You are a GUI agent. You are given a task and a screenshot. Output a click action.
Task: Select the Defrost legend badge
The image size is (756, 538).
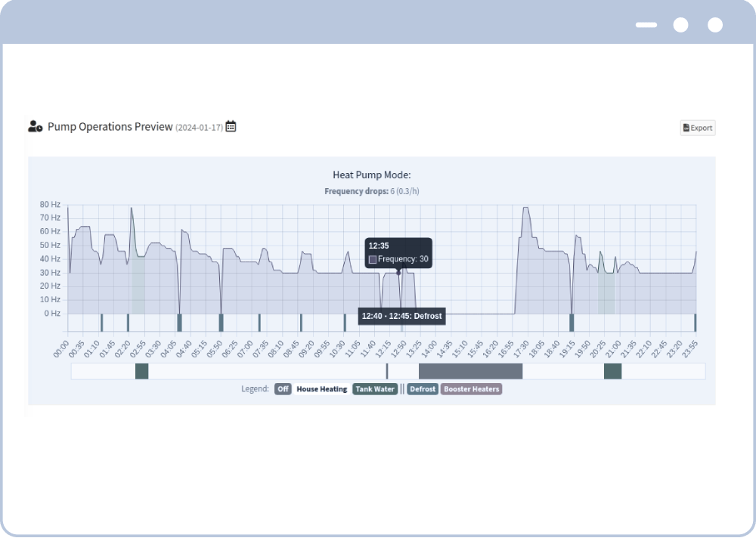point(423,389)
